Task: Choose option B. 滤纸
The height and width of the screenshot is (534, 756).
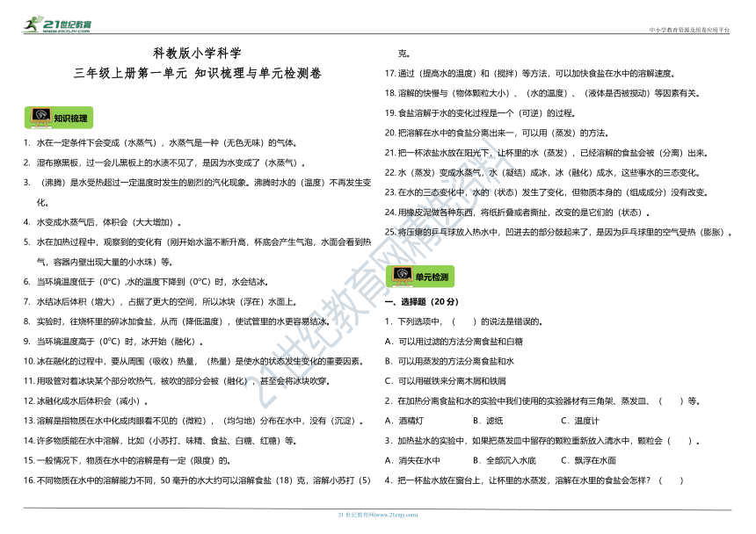Action: (488, 421)
